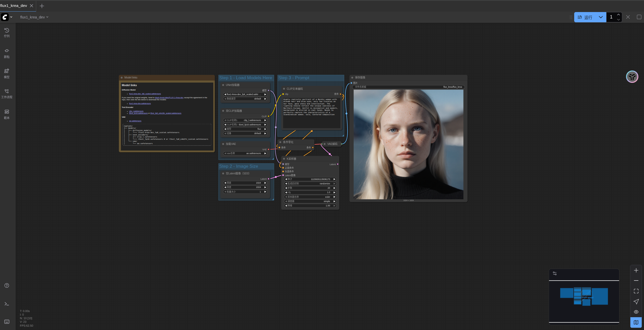Collapse the K采样器 node via its dot

[284, 159]
